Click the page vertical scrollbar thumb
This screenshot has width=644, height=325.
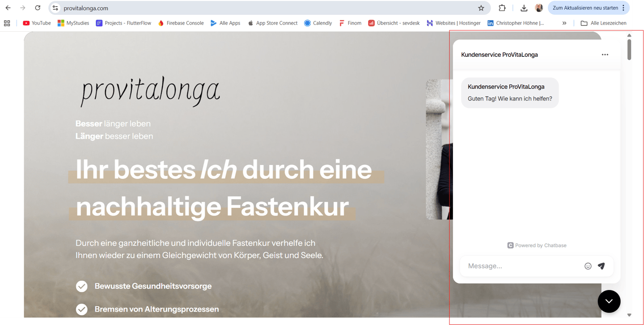pyautogui.click(x=629, y=49)
